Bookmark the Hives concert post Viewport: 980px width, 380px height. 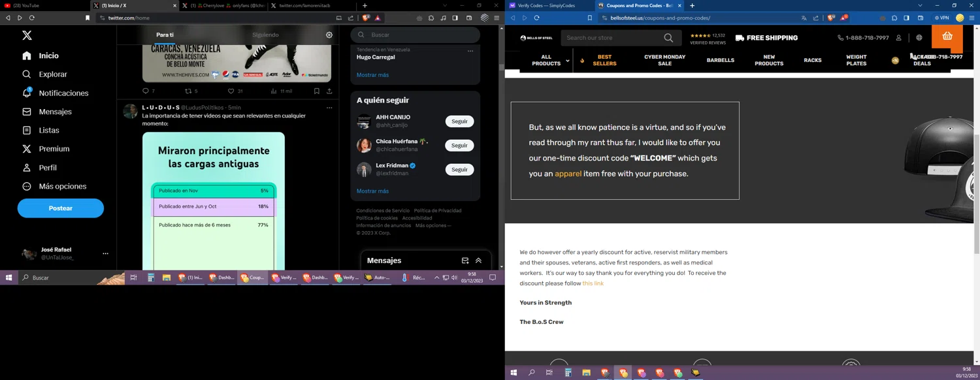click(x=317, y=91)
